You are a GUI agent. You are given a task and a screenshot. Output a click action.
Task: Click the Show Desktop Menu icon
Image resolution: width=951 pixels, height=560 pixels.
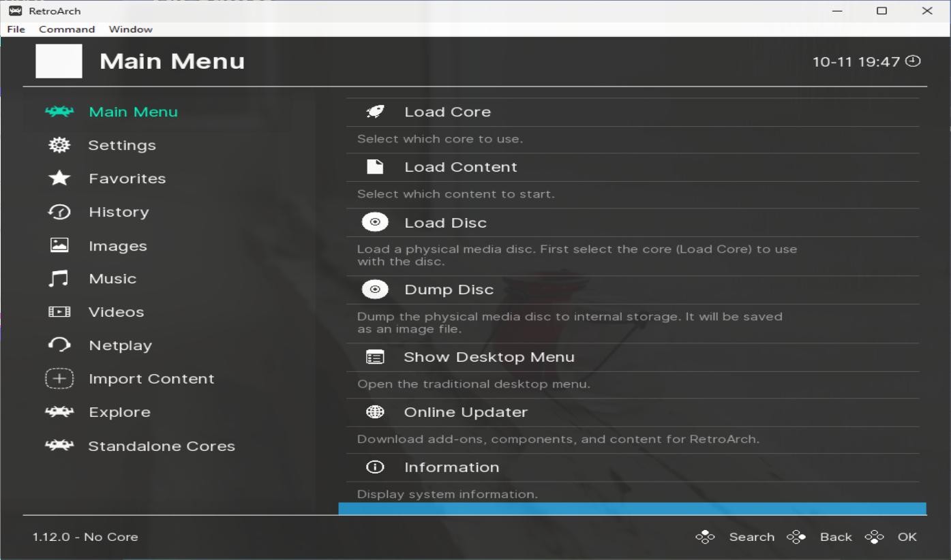[x=376, y=356]
